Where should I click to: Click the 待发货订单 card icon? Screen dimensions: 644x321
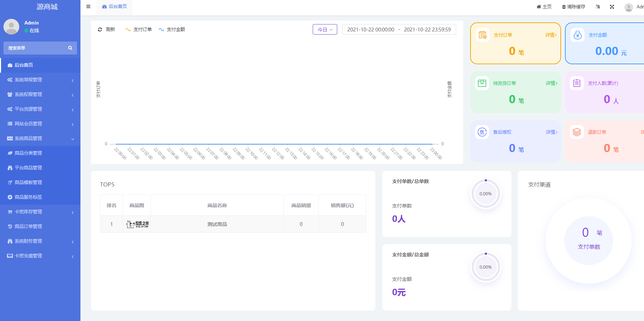[482, 83]
